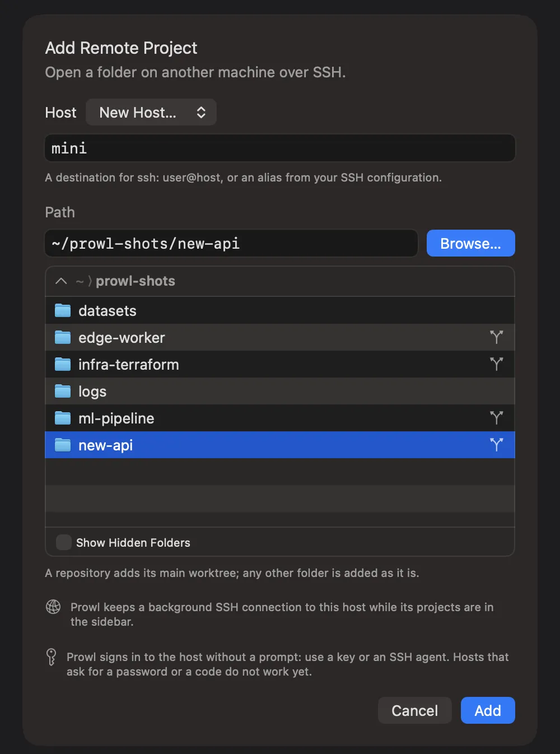The image size is (560, 754).
Task: Select the logs folder name
Action: (92, 392)
